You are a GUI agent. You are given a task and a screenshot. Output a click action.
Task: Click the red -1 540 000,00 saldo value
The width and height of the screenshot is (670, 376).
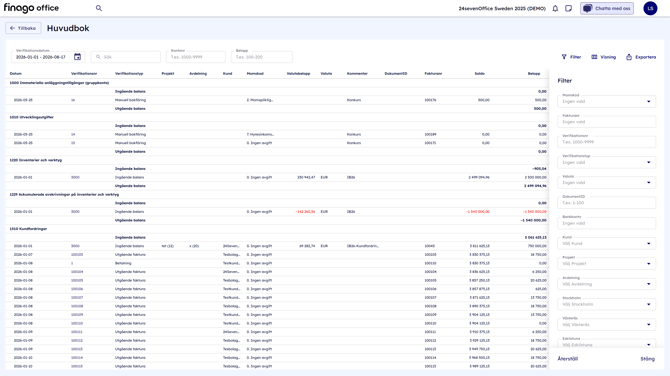coord(478,212)
